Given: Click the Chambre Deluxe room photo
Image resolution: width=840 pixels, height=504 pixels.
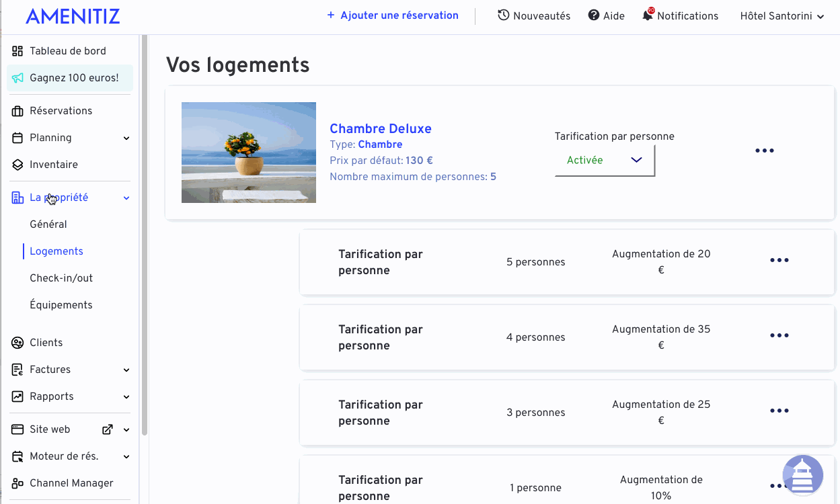Looking at the screenshot, I should [x=249, y=153].
